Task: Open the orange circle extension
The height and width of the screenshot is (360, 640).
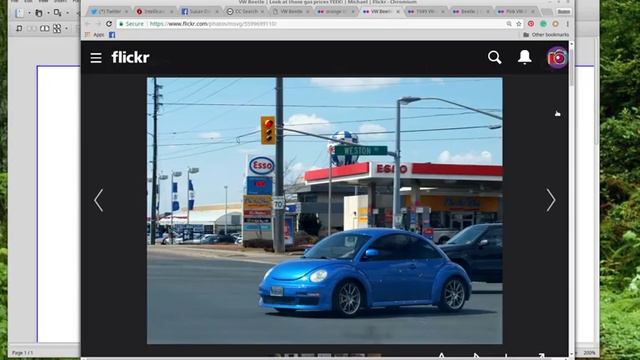Action: coord(555,24)
